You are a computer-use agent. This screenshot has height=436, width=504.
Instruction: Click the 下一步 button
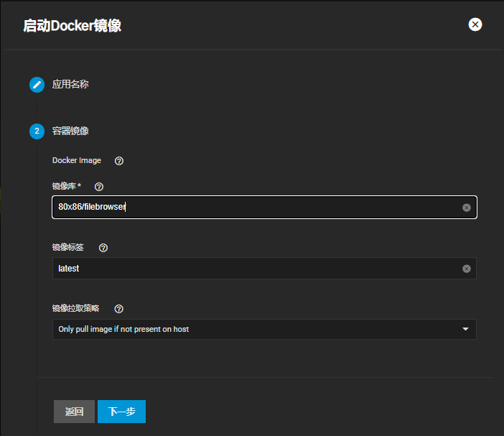pos(121,412)
